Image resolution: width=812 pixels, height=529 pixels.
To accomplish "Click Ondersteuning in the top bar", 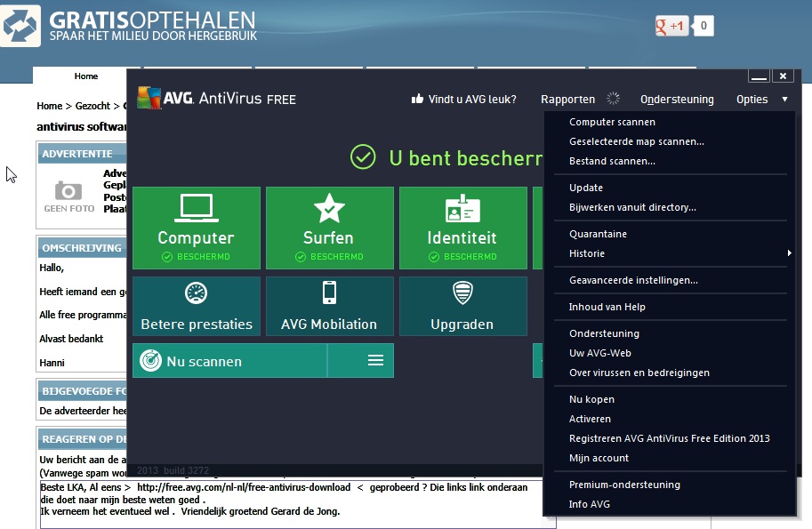I will coord(677,100).
